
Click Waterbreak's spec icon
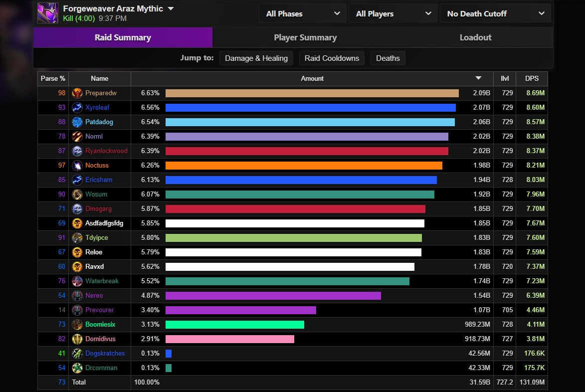point(77,281)
